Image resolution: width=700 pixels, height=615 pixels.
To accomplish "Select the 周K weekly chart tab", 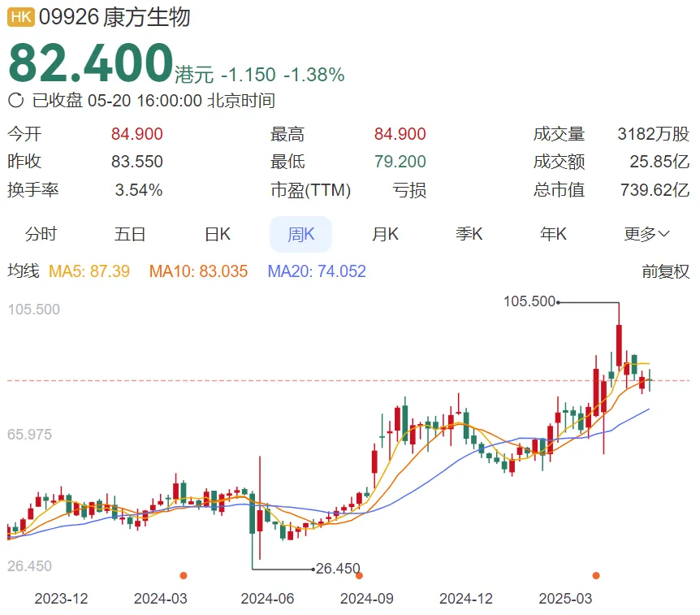I will pos(300,235).
